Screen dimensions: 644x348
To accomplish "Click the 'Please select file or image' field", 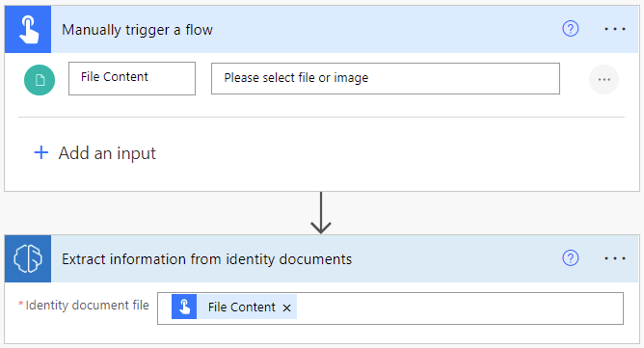I will tap(386, 78).
